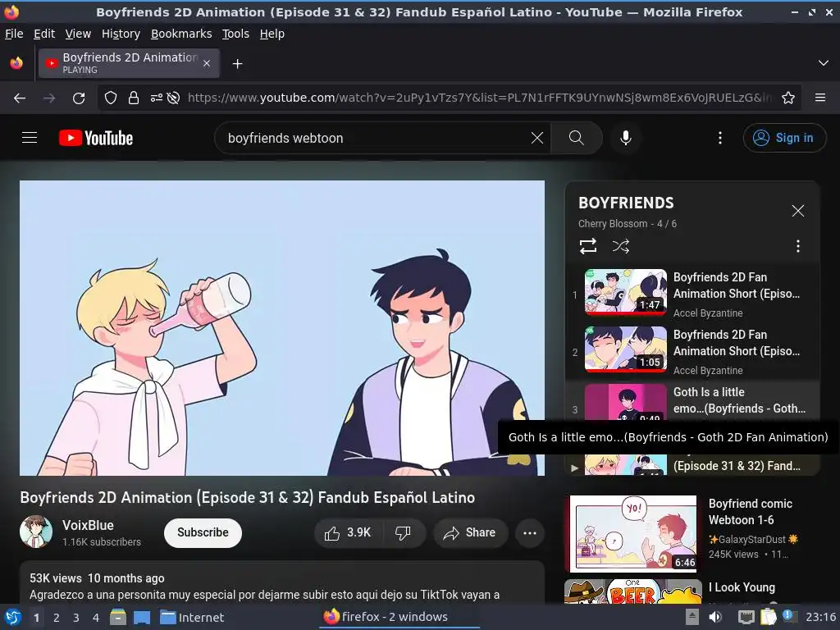Bookmark this page with the star
The image size is (840, 630).
tap(788, 98)
